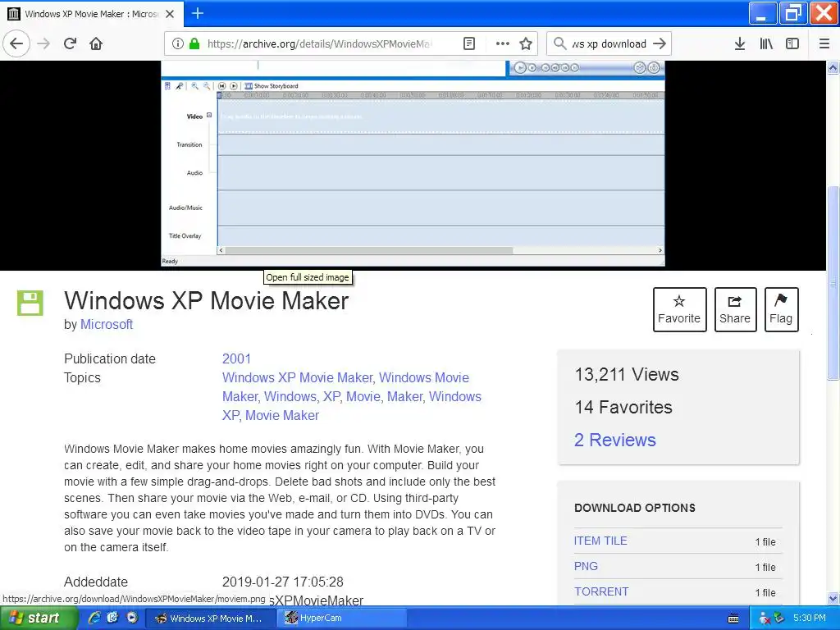The width and height of the screenshot is (840, 630).
Task: Open a new browser tab
Action: point(198,13)
